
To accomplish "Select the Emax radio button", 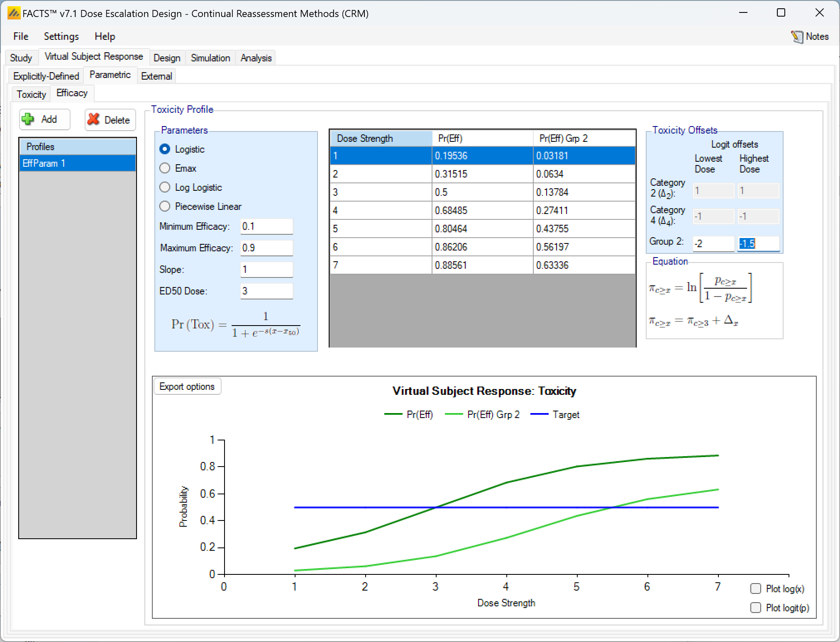I will click(x=165, y=168).
